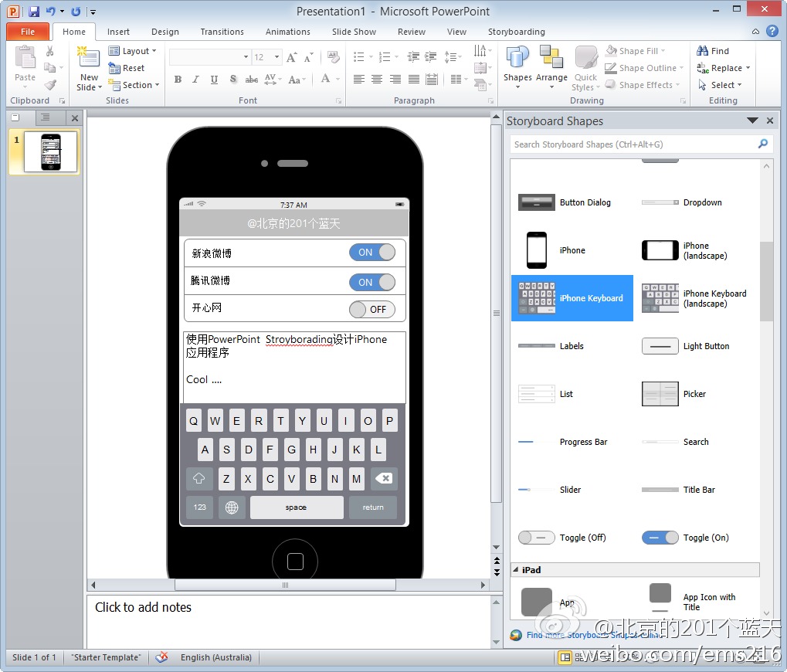Align text to the left
This screenshot has width=787, height=672.
tap(359, 80)
